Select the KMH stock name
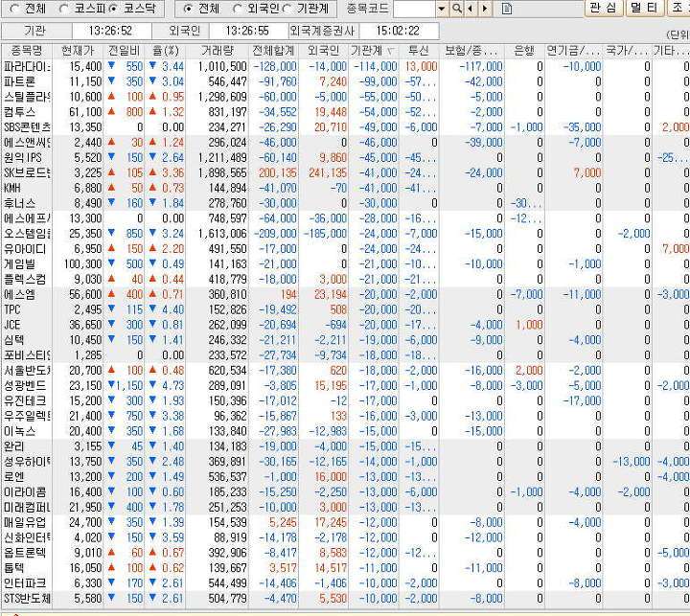Image resolution: width=690 pixels, height=616 pixels. coord(12,188)
